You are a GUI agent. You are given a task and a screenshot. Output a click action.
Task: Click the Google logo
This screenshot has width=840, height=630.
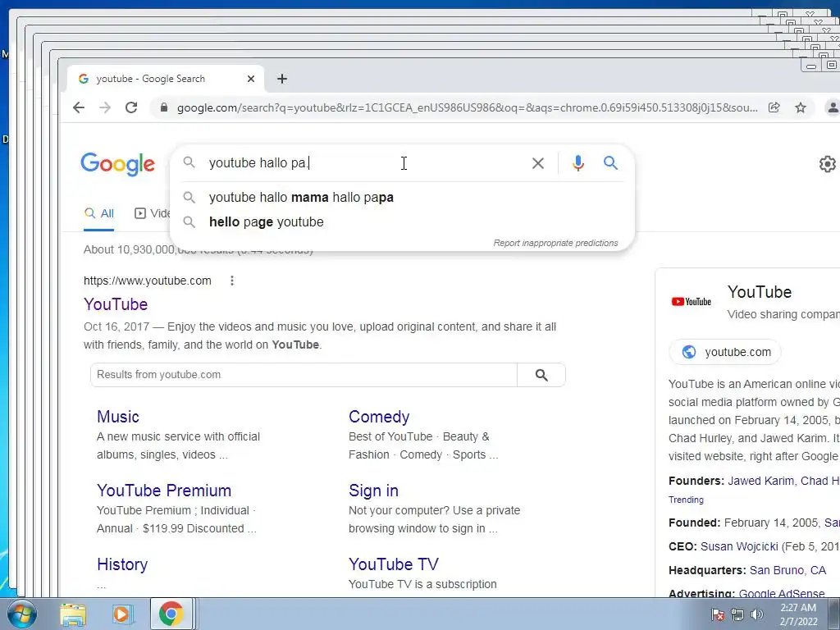click(118, 164)
